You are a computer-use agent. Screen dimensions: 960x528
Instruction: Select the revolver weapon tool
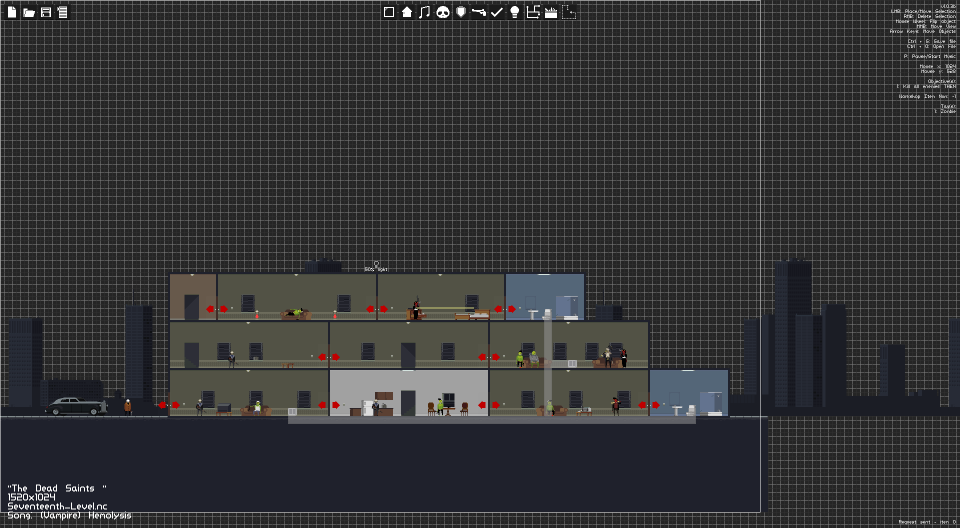click(x=479, y=12)
